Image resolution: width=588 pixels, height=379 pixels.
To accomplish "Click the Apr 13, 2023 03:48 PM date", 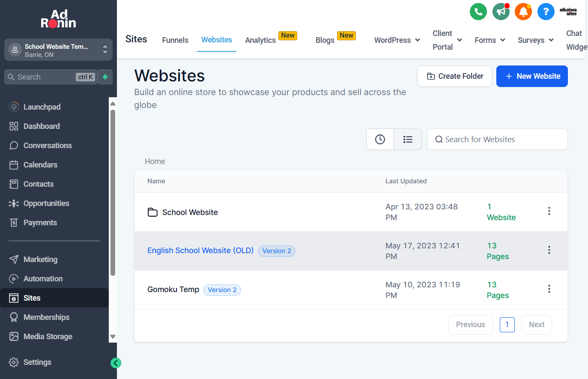I will pos(421,212).
